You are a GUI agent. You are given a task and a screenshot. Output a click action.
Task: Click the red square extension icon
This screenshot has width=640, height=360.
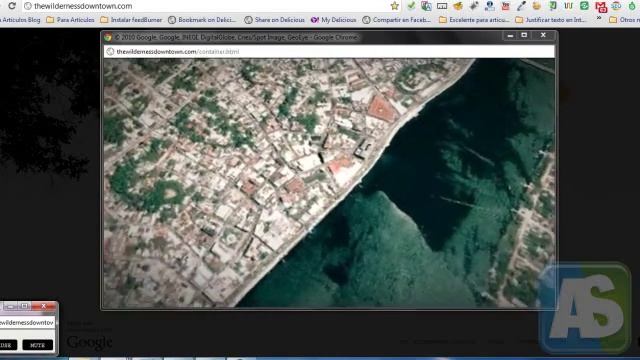tap(505, 6)
